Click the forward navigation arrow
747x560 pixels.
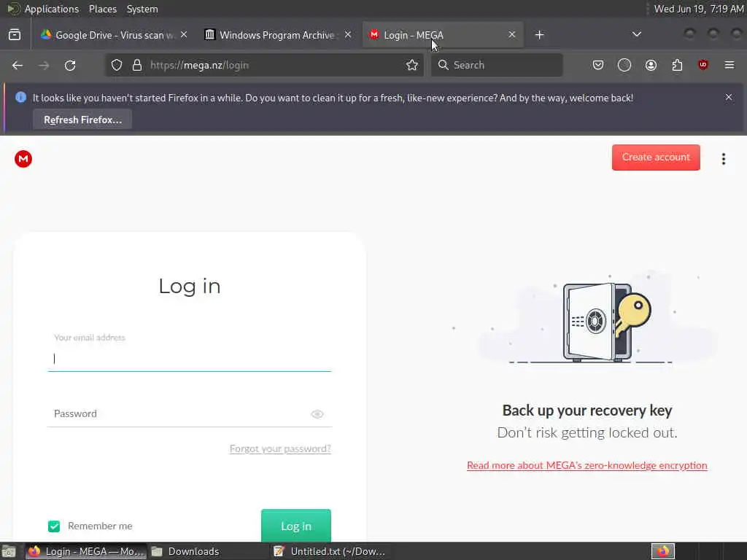tap(44, 65)
